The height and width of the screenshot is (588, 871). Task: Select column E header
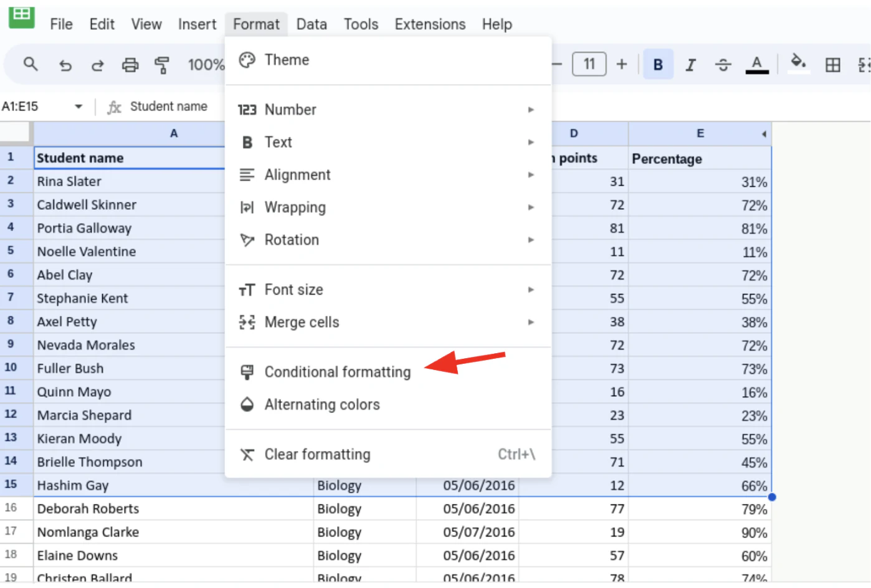coord(700,133)
